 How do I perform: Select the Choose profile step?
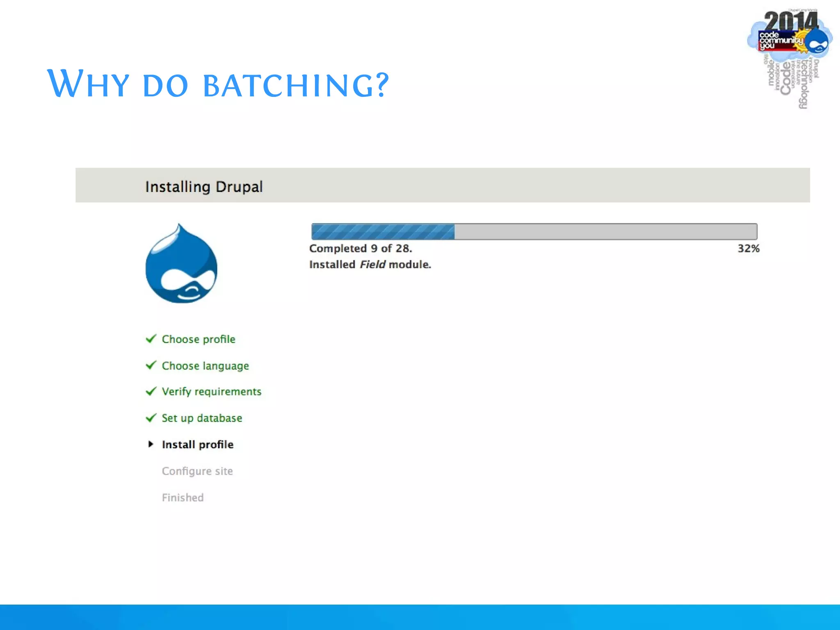coord(199,339)
